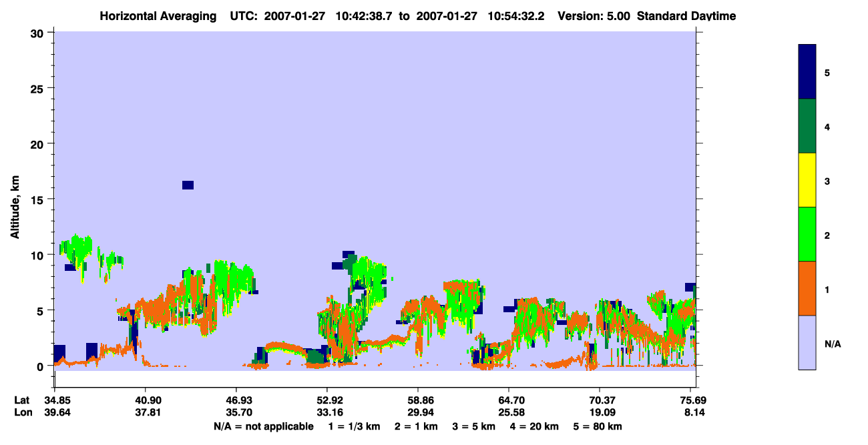
Task: Click the y-axis tick label 30
Action: tap(39, 33)
